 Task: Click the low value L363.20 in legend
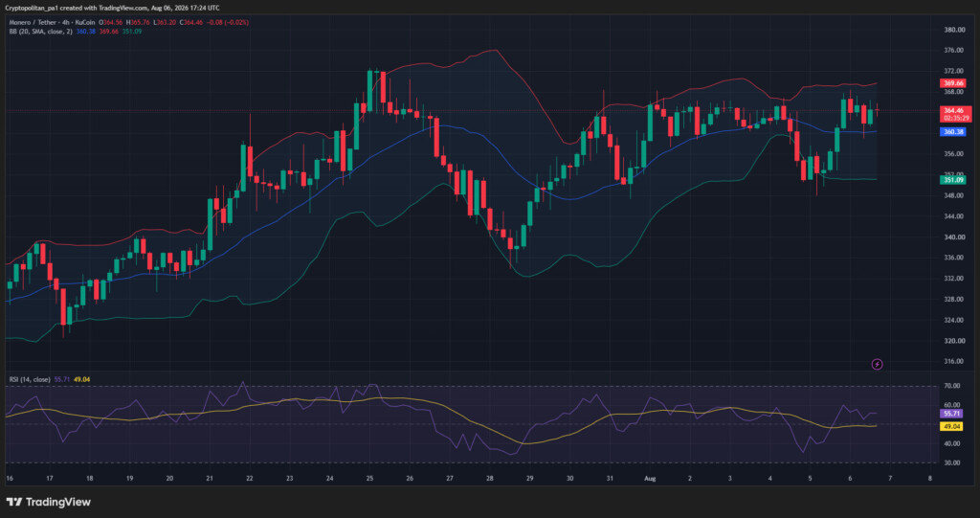coord(166,23)
